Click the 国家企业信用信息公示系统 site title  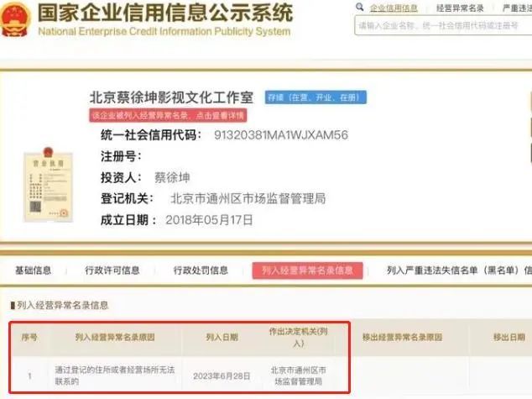click(165, 13)
